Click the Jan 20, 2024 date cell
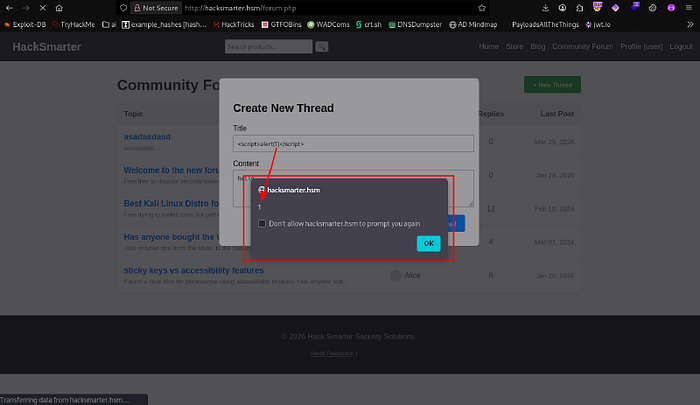The image size is (700, 405). click(x=554, y=276)
